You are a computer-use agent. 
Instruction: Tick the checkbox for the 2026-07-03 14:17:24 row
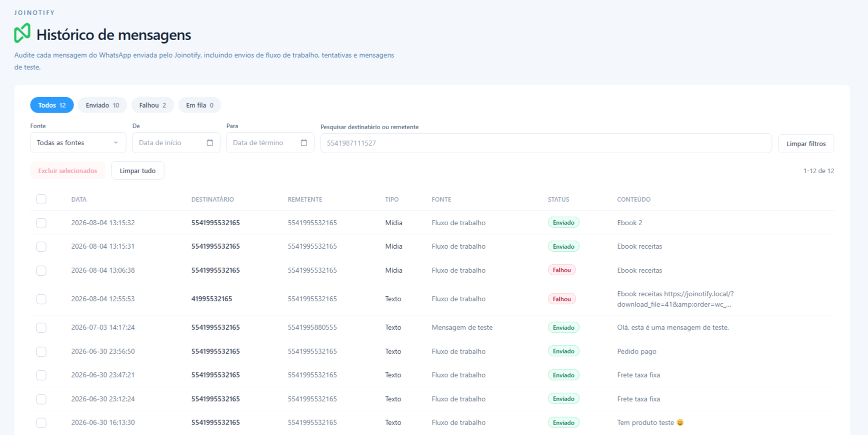pyautogui.click(x=42, y=327)
